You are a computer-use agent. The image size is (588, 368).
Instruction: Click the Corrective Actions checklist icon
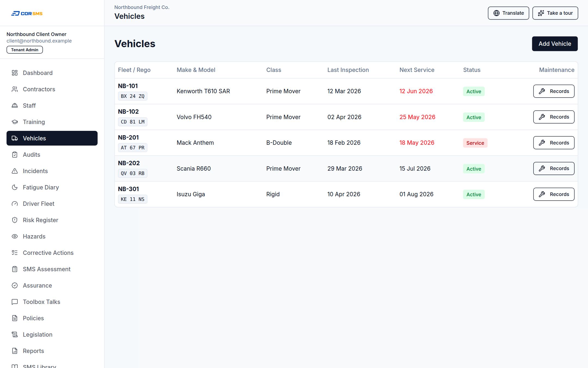click(x=15, y=253)
